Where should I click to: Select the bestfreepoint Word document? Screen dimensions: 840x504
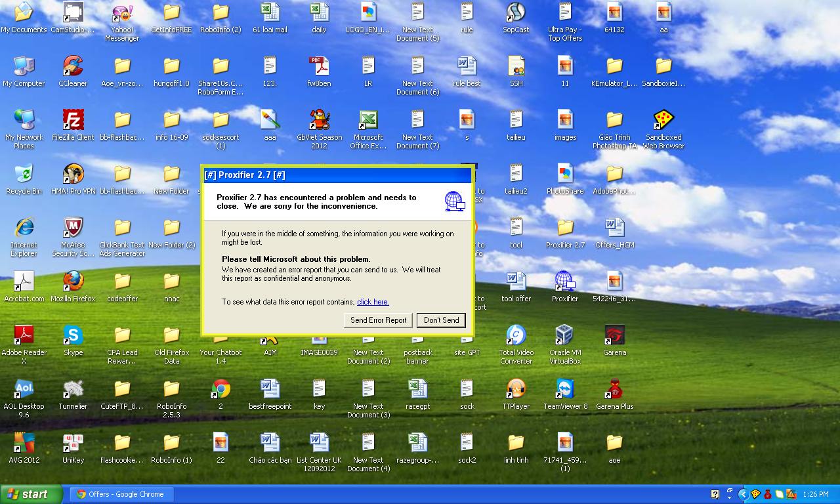click(x=270, y=394)
